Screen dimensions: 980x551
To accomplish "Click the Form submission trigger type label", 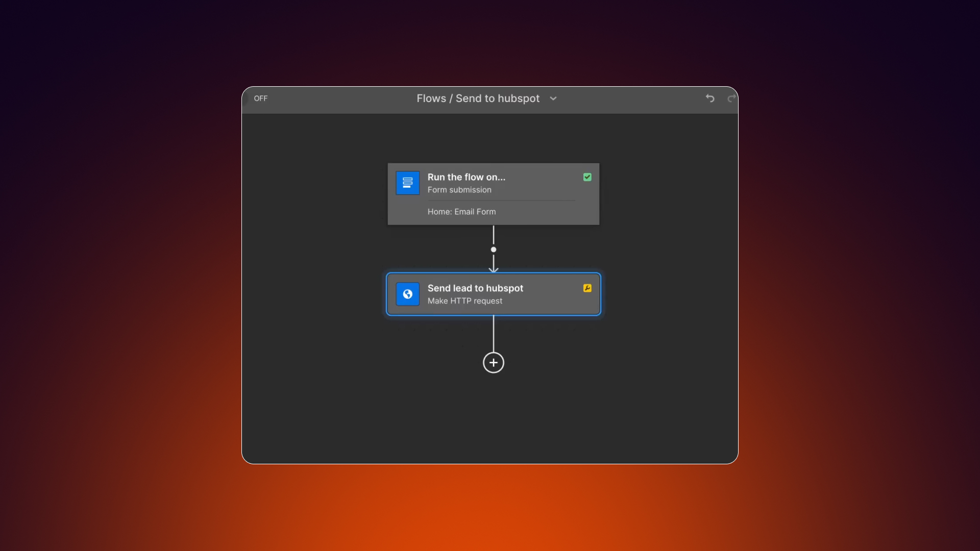I will (x=459, y=190).
